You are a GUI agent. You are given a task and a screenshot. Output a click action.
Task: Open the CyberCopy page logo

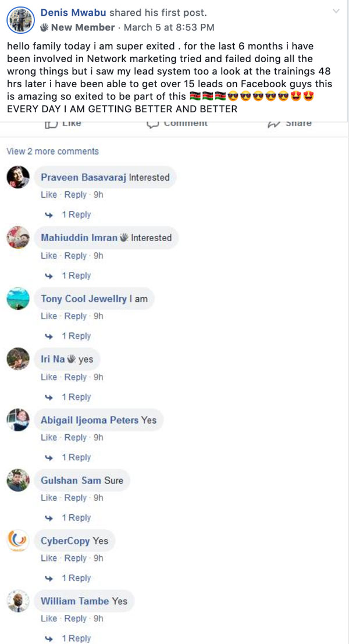pyautogui.click(x=18, y=541)
